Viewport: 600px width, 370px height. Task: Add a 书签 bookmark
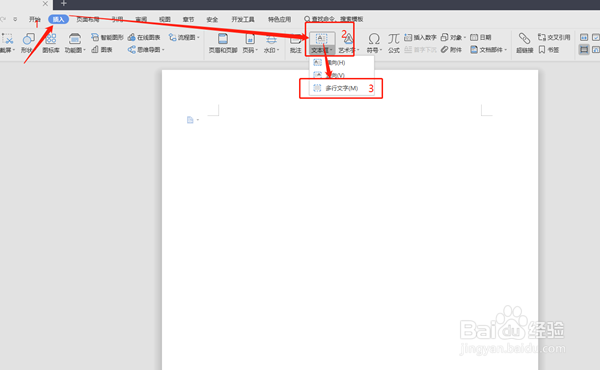click(549, 49)
